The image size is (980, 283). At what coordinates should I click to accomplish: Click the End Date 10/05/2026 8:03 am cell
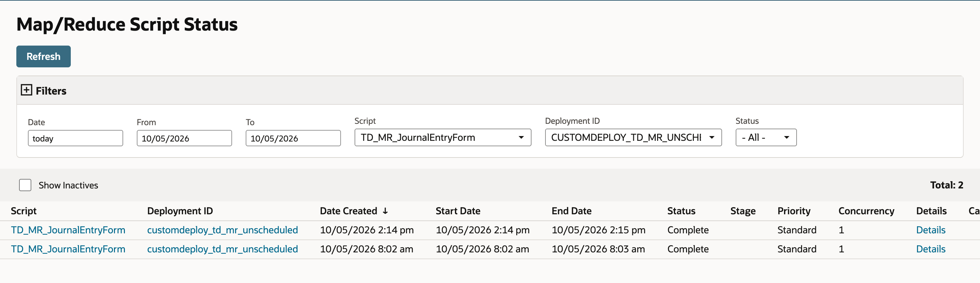(x=598, y=249)
